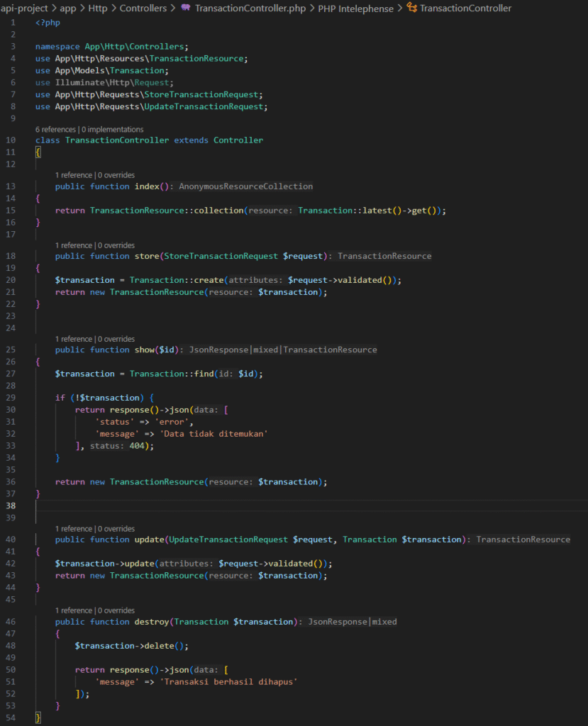Expand the Controllers breadcrumb segment
The width and height of the screenshot is (588, 726).
click(x=143, y=8)
